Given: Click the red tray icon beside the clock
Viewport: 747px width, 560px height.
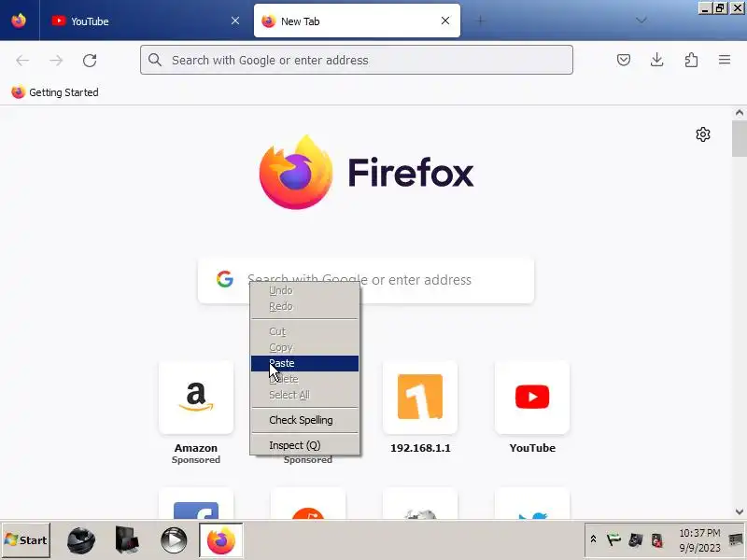Looking at the screenshot, I should coord(657,540).
